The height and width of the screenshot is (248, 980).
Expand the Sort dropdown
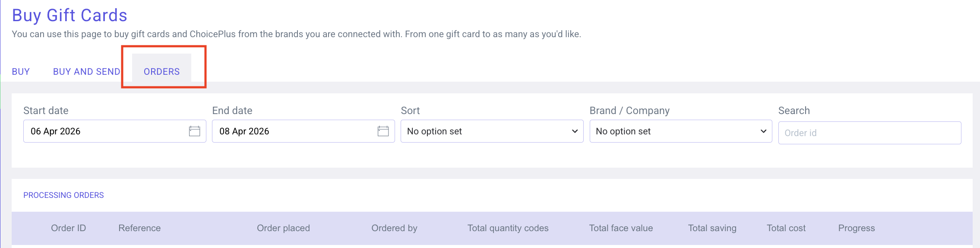pos(492,131)
